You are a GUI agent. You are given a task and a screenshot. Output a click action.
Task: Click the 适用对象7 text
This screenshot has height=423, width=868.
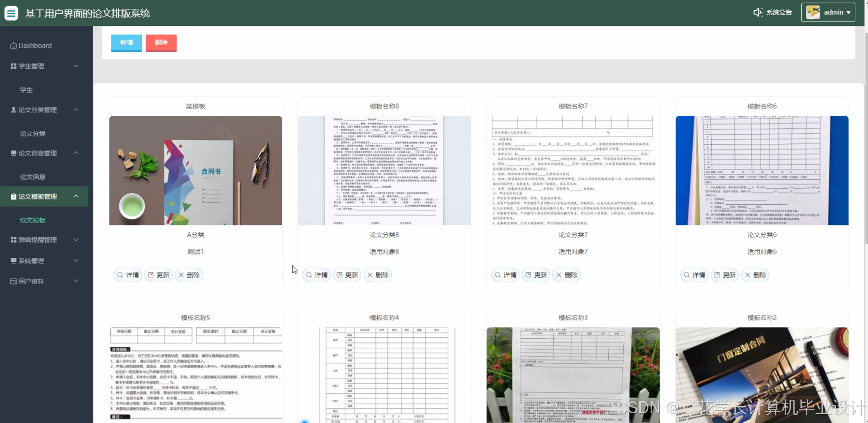573,252
